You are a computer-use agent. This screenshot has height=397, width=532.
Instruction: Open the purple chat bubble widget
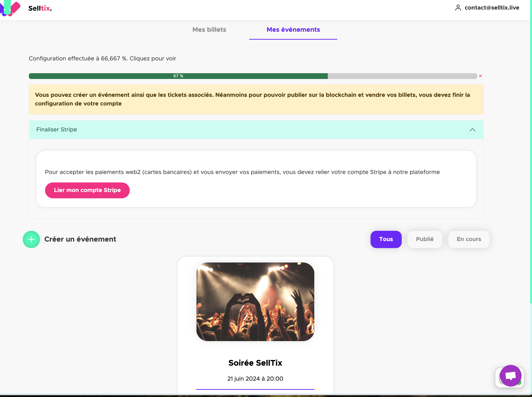(510, 376)
